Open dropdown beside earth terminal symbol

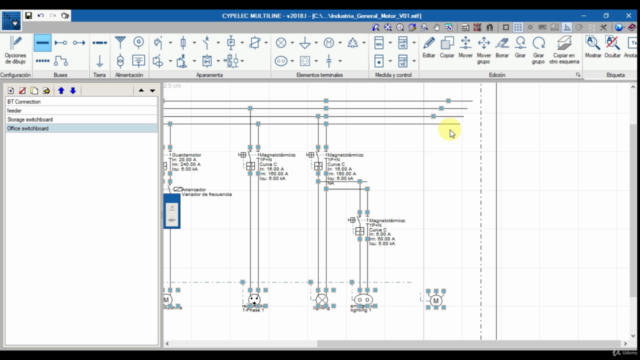(316, 42)
